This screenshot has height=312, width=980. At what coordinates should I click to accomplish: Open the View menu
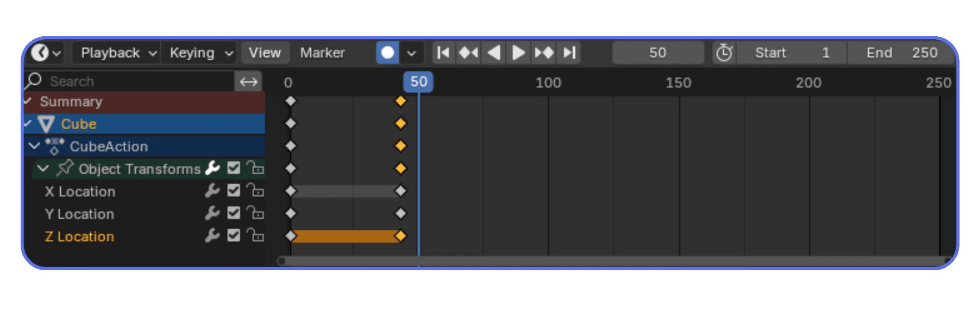pos(264,52)
